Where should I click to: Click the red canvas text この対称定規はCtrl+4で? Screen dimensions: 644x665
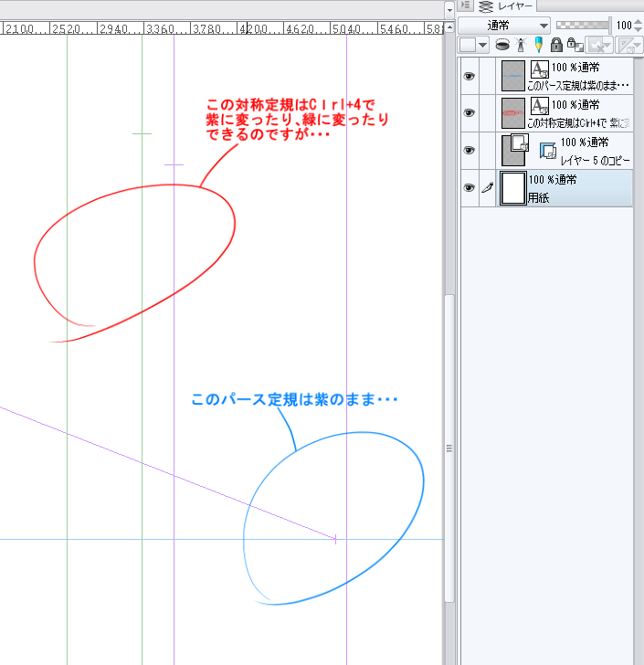pos(290,104)
